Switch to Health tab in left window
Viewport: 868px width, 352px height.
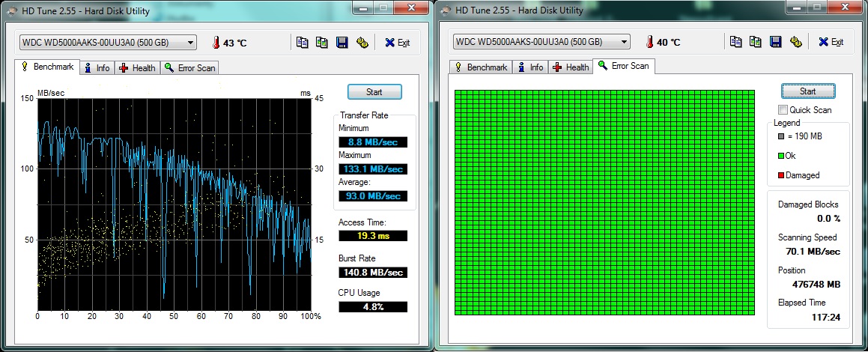137,68
